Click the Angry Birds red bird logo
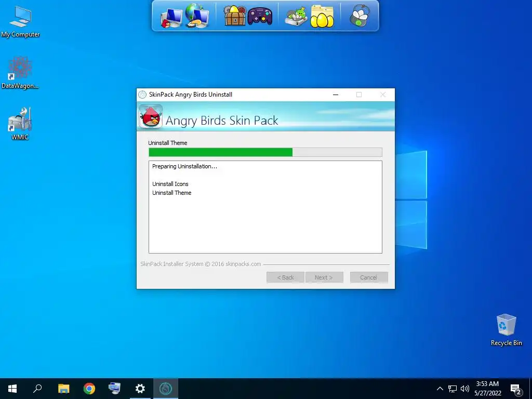 coord(151,117)
